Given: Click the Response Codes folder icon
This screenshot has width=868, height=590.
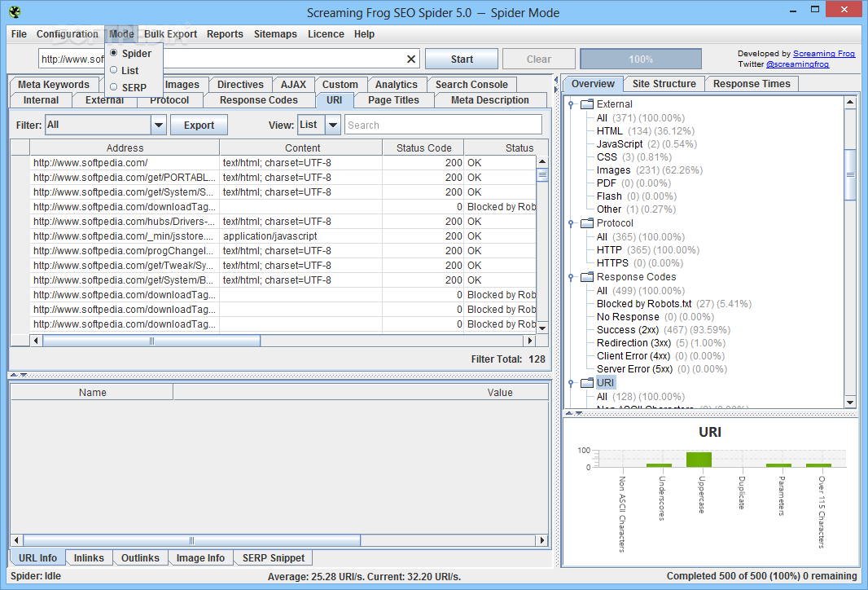Looking at the screenshot, I should click(x=587, y=277).
